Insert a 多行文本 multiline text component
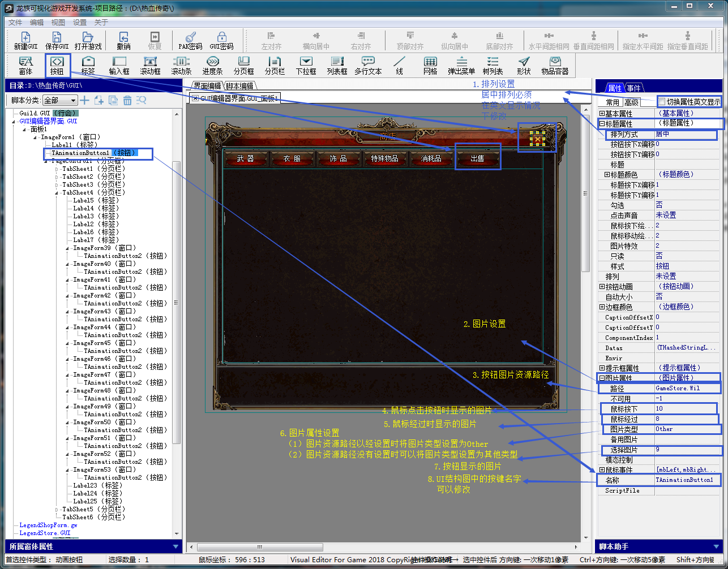 pyautogui.click(x=368, y=66)
